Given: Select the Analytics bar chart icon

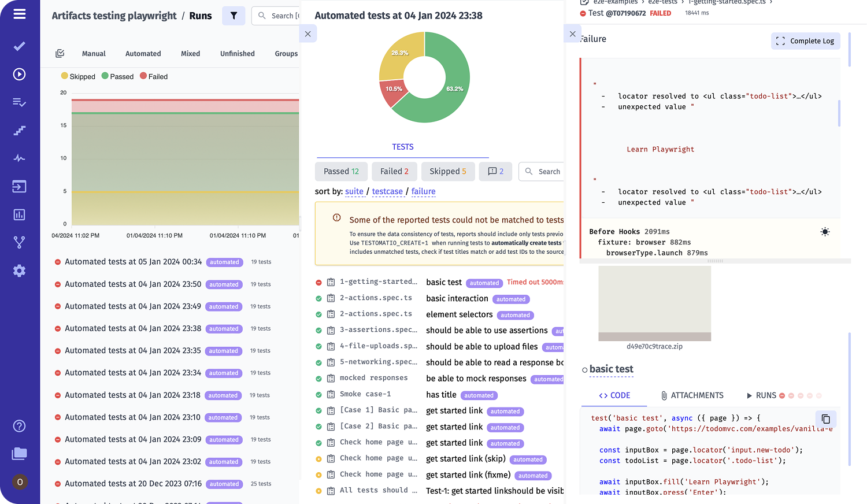Looking at the screenshot, I should click(19, 214).
